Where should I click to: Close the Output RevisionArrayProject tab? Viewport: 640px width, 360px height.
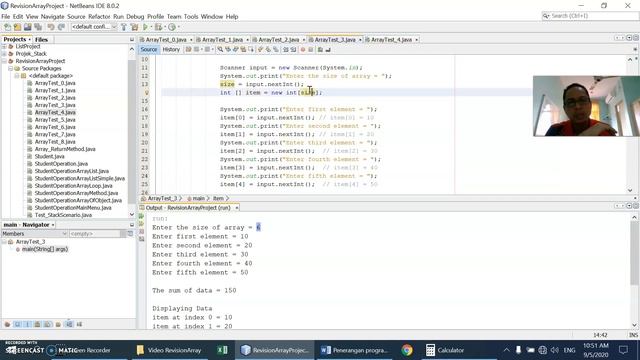236,208
